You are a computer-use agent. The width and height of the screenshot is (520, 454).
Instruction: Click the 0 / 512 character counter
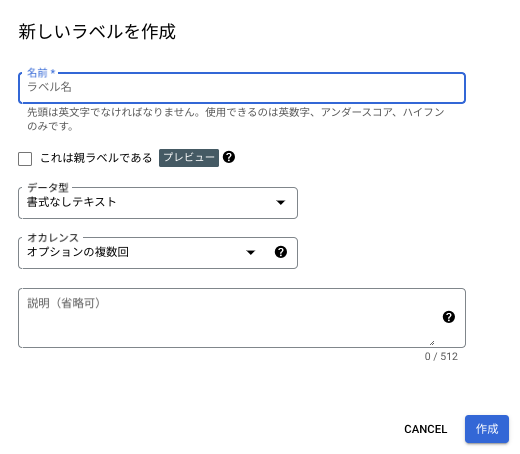(x=441, y=356)
